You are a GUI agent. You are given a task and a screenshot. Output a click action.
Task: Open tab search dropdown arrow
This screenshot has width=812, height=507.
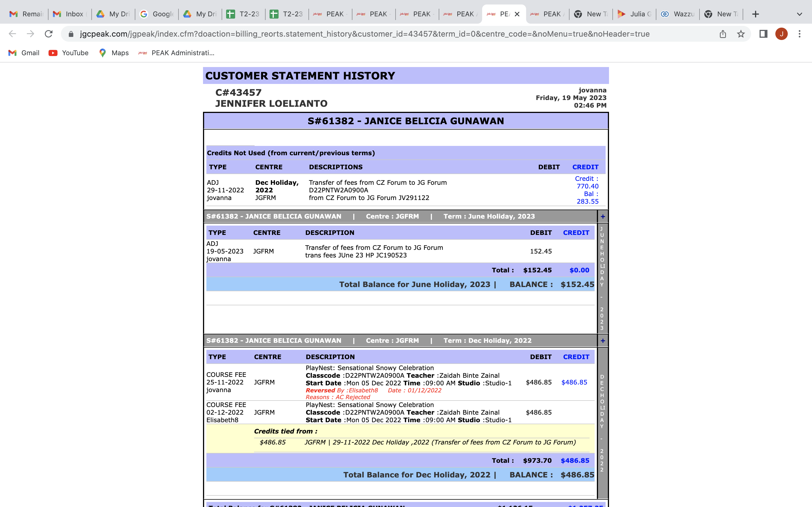pyautogui.click(x=799, y=14)
